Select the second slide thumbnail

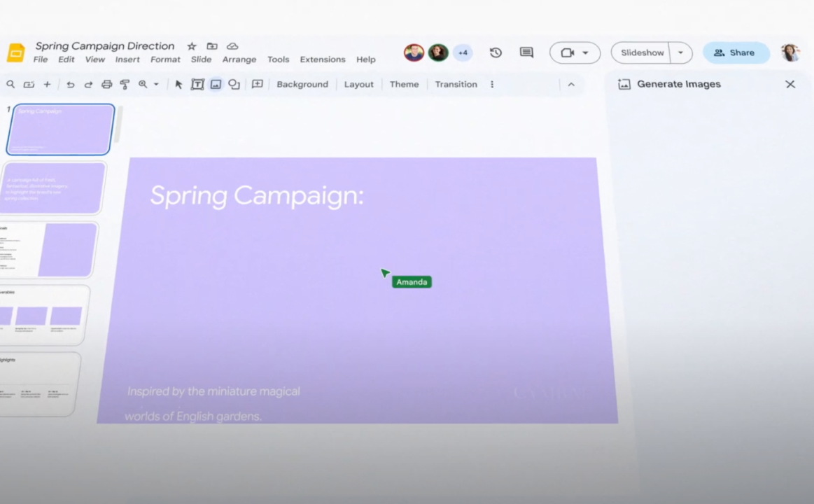(55, 188)
